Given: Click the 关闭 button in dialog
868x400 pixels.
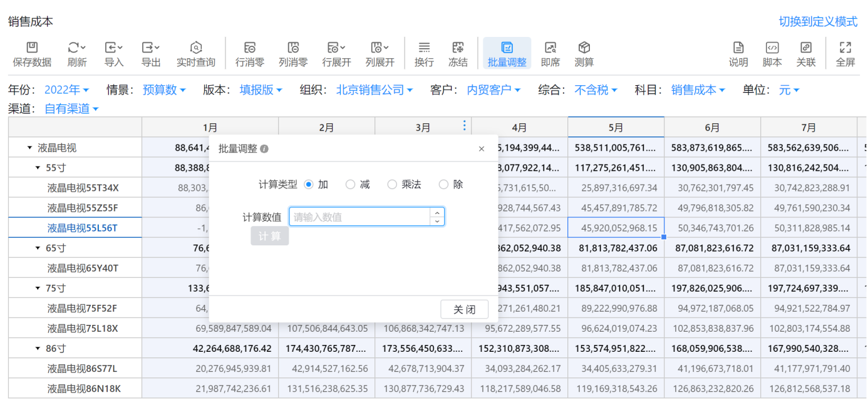Looking at the screenshot, I should pyautogui.click(x=464, y=310).
